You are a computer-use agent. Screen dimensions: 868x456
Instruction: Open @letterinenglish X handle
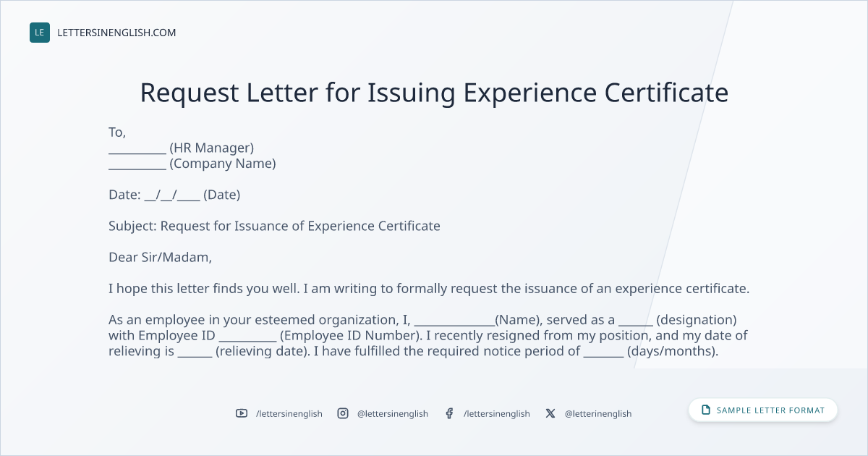[598, 413]
